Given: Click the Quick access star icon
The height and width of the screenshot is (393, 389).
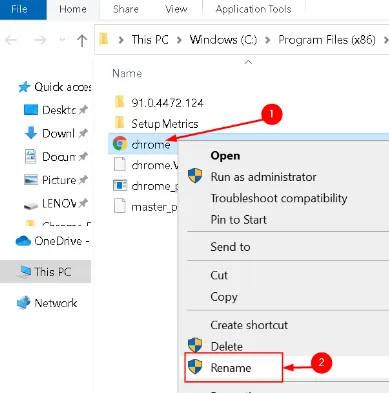Looking at the screenshot, I should (x=24, y=87).
